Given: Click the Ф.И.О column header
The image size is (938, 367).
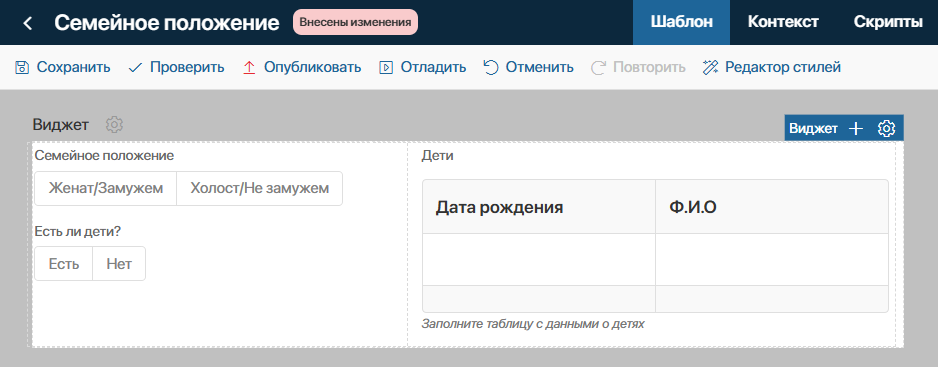Looking at the screenshot, I should (772, 207).
